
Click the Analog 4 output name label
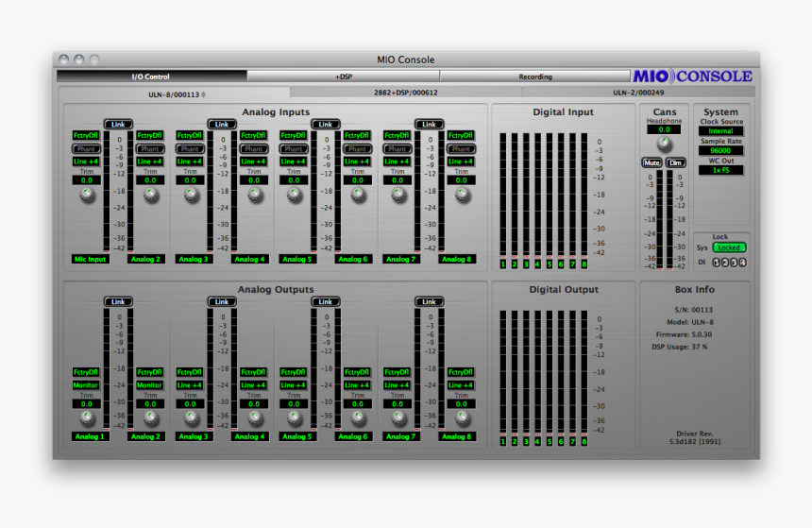249,436
